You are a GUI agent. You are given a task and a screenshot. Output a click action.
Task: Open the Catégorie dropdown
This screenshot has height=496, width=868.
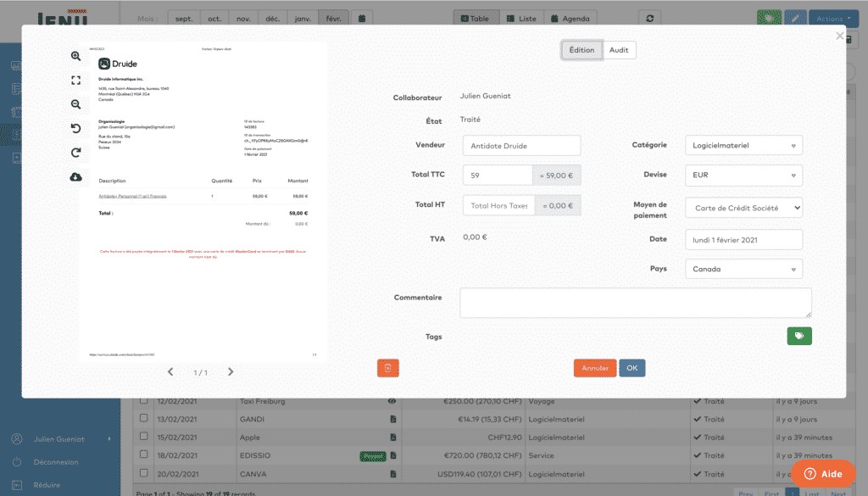tap(743, 146)
